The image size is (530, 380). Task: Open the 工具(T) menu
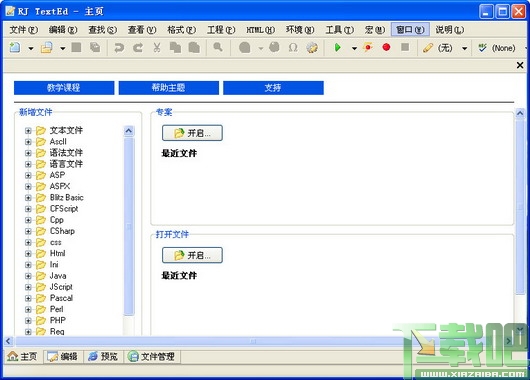coord(340,30)
